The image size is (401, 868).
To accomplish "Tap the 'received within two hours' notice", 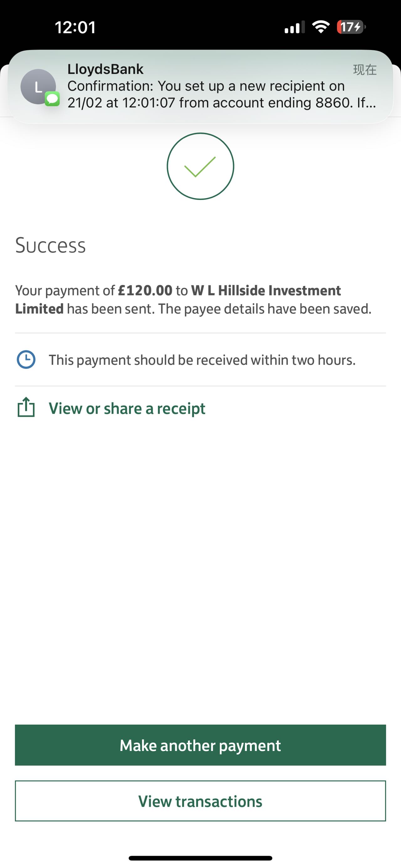I will tap(202, 360).
